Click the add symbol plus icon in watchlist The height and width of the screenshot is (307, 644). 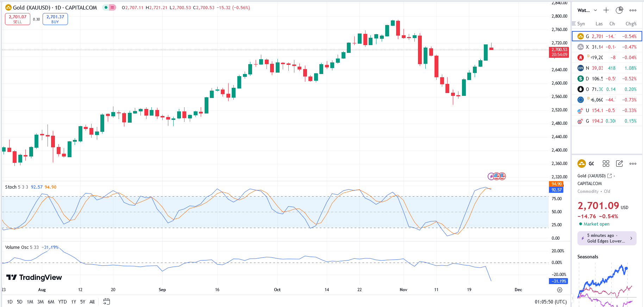(x=606, y=10)
